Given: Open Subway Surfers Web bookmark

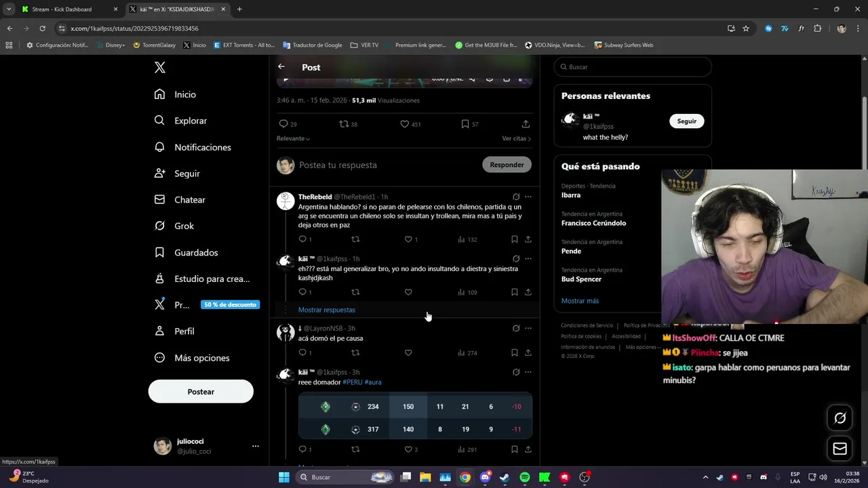Looking at the screenshot, I should click(x=623, y=45).
